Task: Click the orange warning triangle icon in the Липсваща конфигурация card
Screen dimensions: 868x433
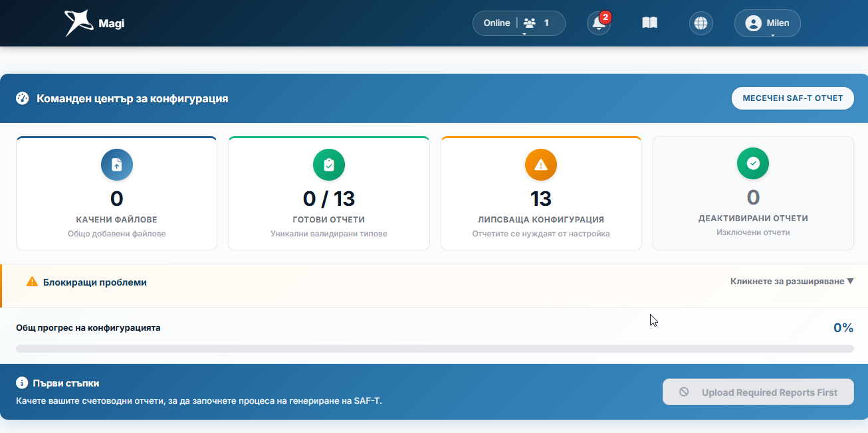Action: (x=541, y=165)
